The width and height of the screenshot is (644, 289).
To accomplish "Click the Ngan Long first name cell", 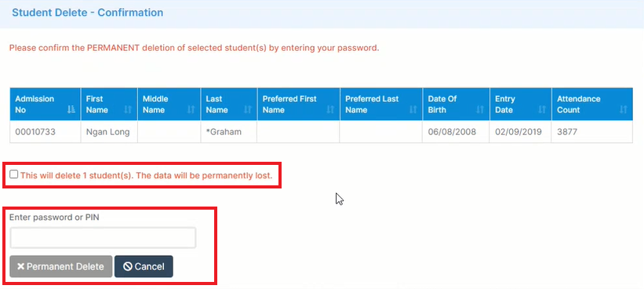I will click(x=109, y=132).
